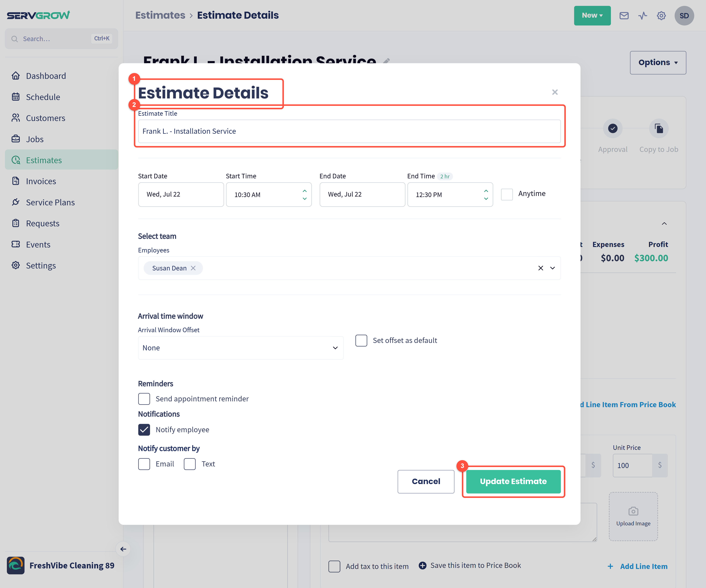Collapse the sidebar with arrow button
This screenshot has width=706, height=588.
click(x=123, y=549)
